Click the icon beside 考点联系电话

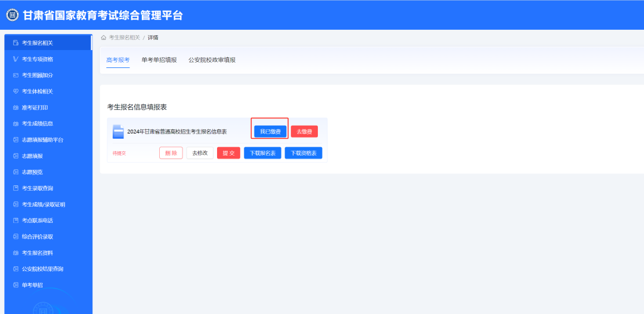point(16,220)
